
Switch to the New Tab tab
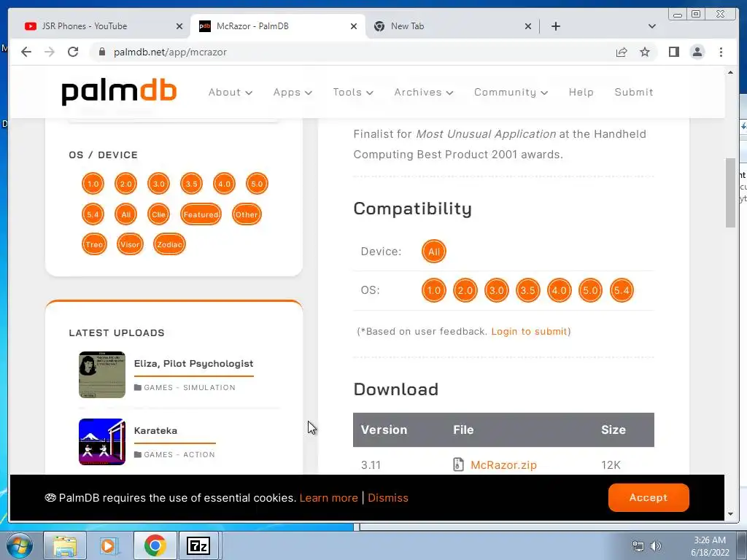click(x=452, y=26)
